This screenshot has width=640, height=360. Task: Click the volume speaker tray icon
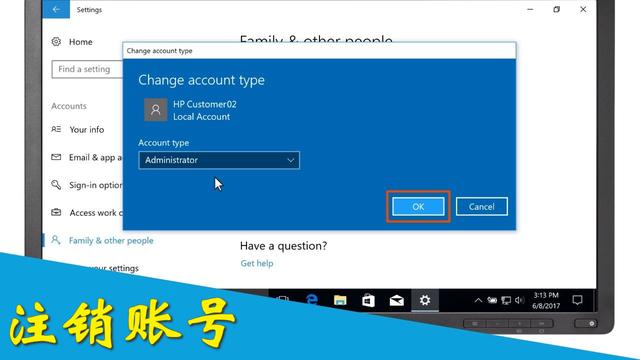tap(519, 300)
